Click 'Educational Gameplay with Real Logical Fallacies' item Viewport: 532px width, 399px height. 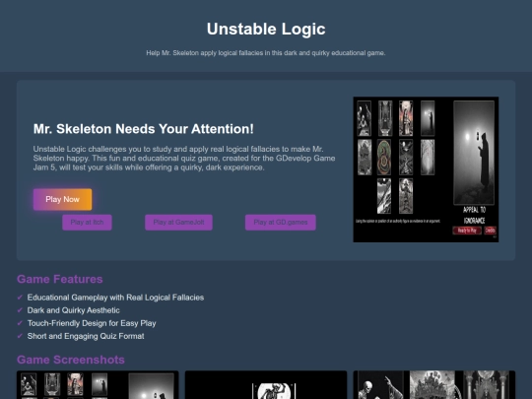point(115,298)
